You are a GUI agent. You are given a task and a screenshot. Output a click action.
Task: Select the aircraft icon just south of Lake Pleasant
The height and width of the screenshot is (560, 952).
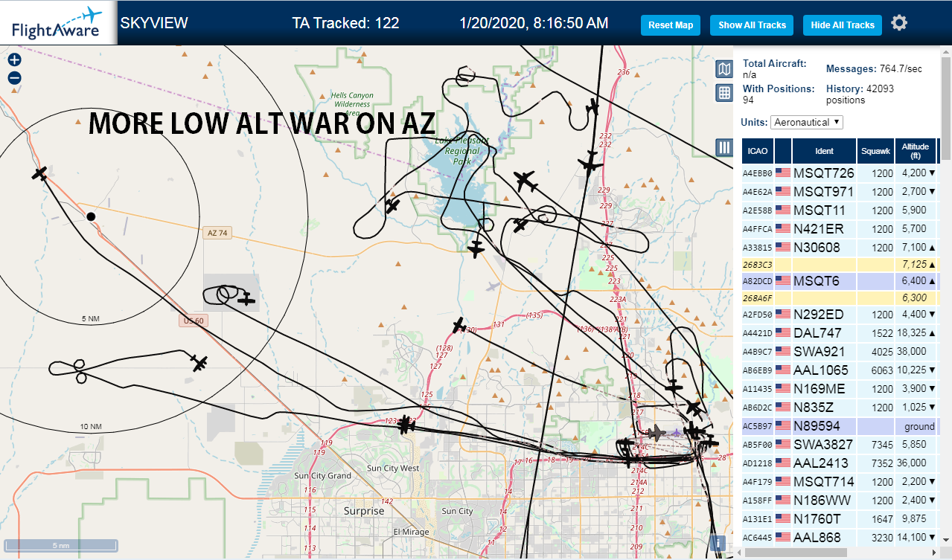tap(476, 248)
